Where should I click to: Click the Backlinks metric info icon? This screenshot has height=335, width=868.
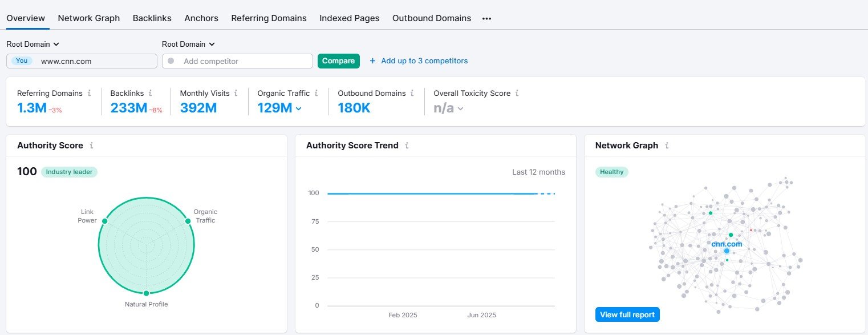point(150,93)
